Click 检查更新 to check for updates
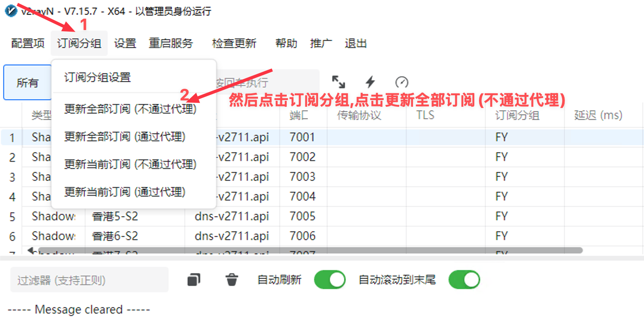Viewport: 644px width, 329px height. click(234, 43)
